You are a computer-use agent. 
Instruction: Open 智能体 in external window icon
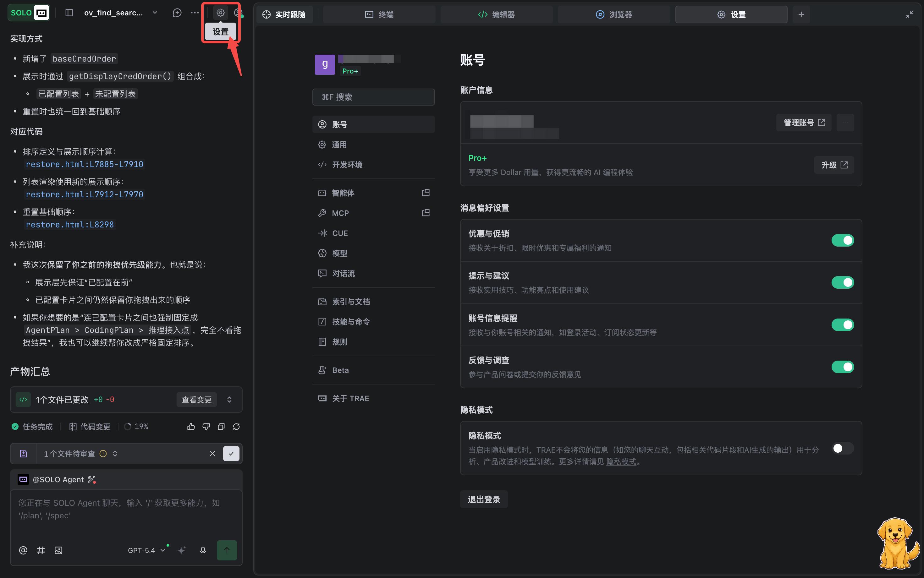[x=426, y=193]
